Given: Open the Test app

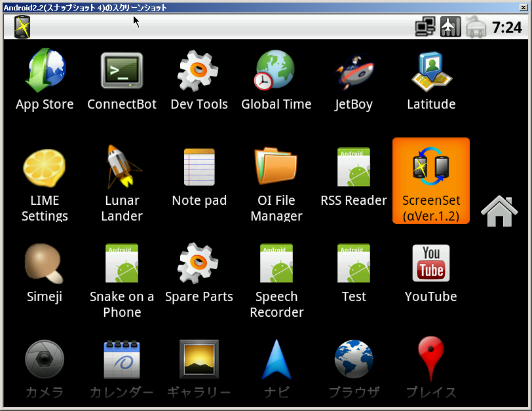Looking at the screenshot, I should [354, 273].
